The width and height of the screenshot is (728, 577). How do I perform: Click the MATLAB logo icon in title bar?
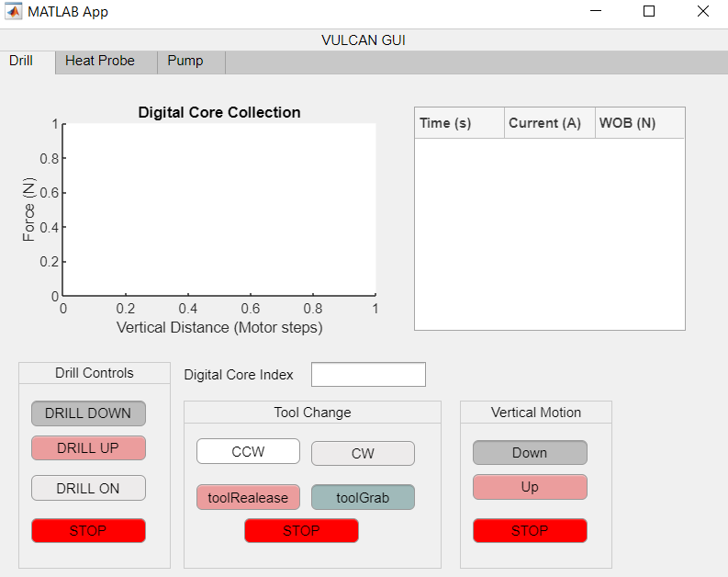coord(15,12)
